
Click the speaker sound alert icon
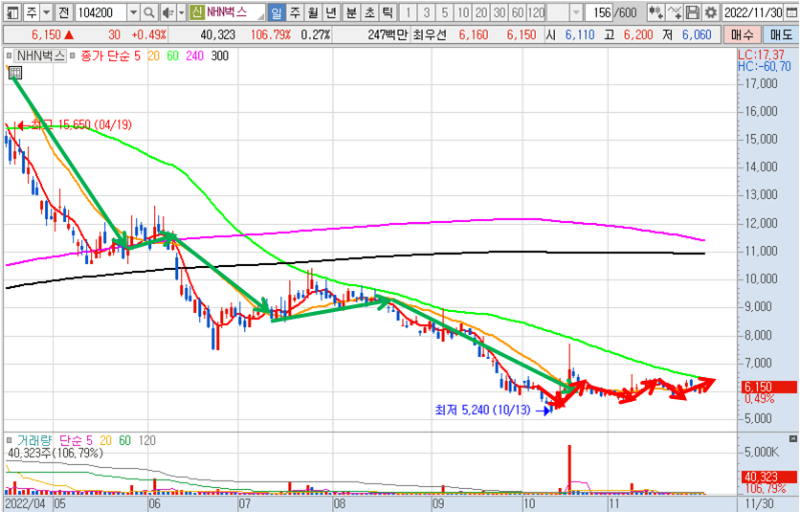point(167,12)
